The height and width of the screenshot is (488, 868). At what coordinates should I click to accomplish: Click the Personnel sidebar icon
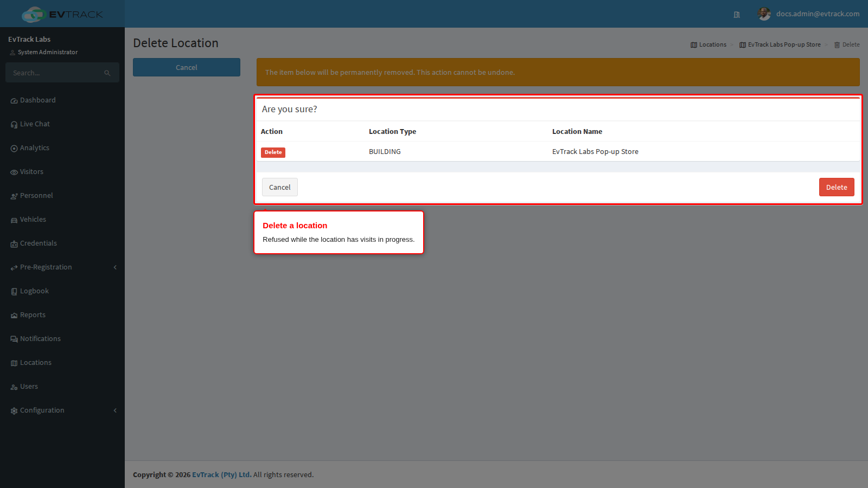point(14,196)
